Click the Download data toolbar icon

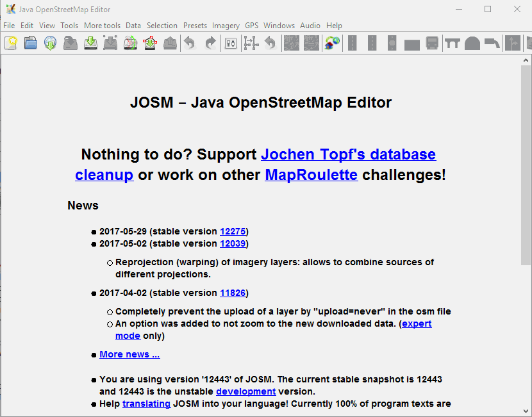click(x=90, y=43)
